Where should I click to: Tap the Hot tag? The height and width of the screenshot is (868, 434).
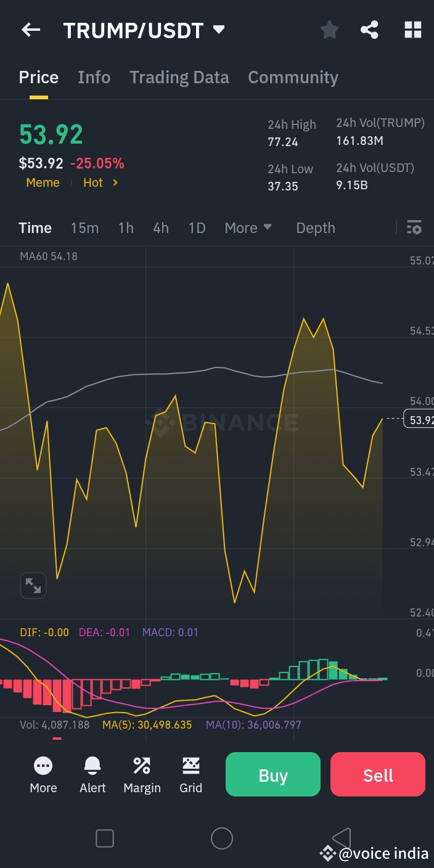[93, 182]
